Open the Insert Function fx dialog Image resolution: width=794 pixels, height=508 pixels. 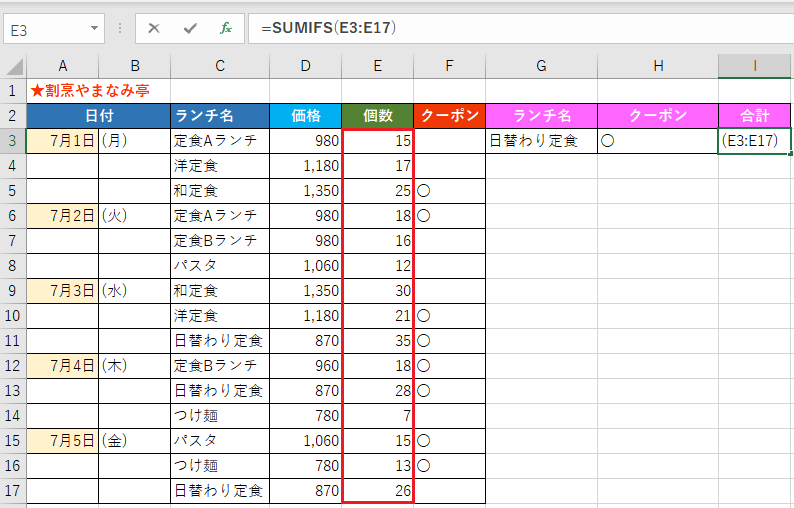point(225,28)
